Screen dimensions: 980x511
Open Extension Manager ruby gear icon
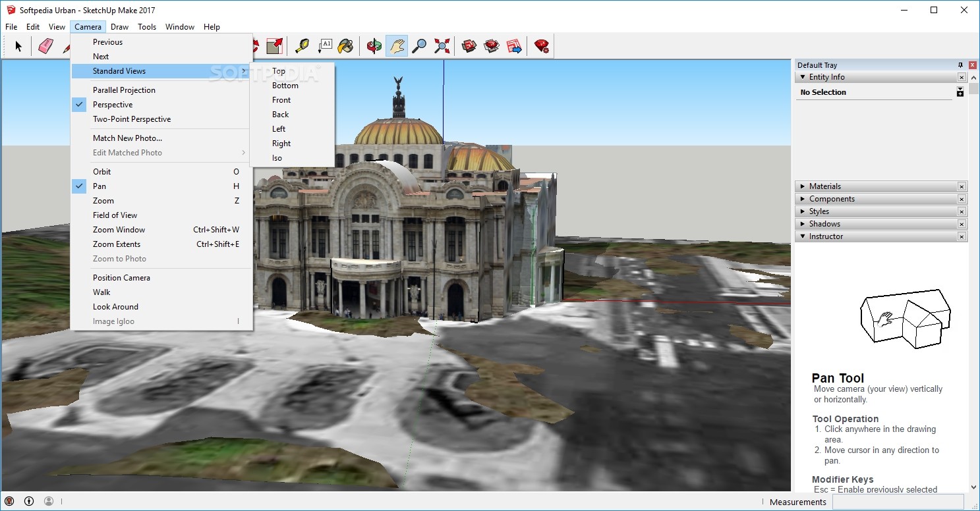(x=542, y=46)
